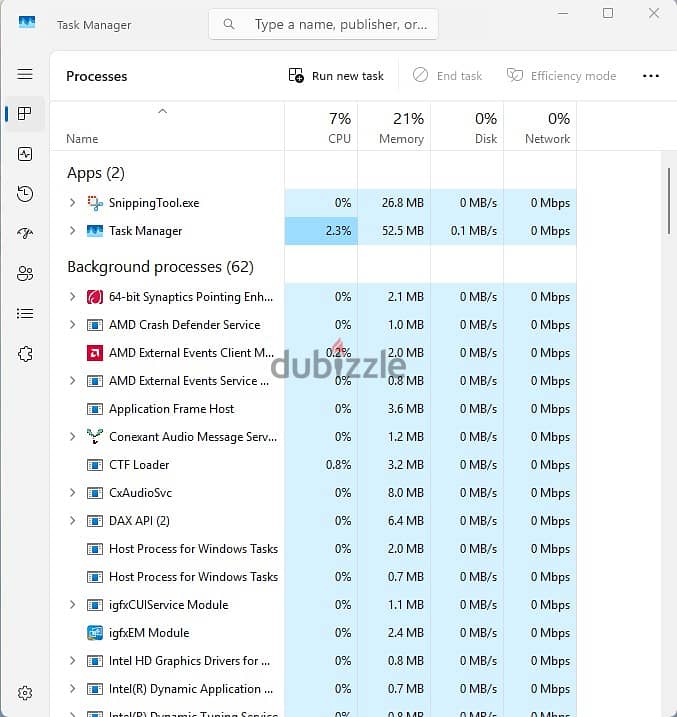
Task: Open the App history sidebar icon
Action: click(25, 194)
